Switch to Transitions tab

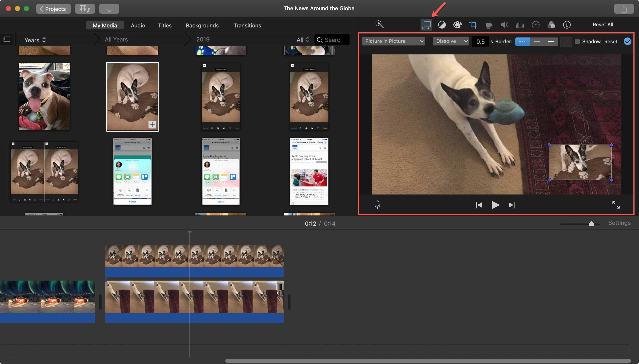[x=247, y=25]
